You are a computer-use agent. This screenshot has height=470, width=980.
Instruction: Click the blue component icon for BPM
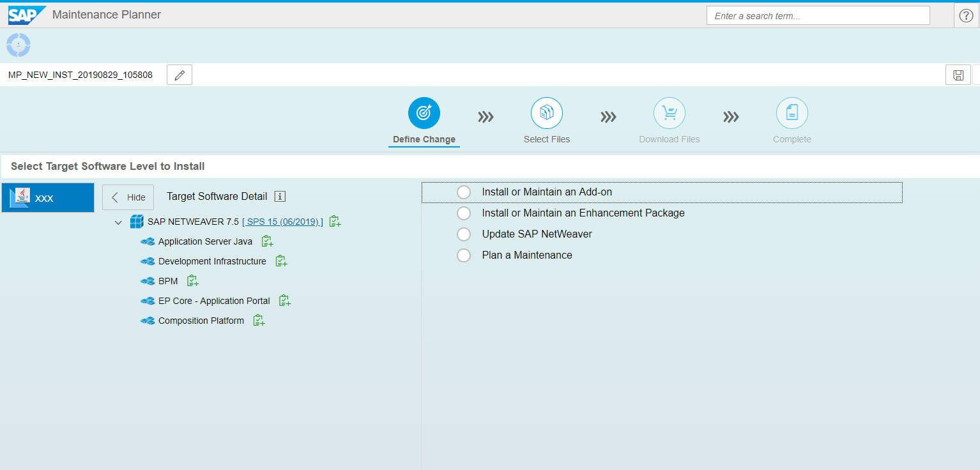(148, 282)
